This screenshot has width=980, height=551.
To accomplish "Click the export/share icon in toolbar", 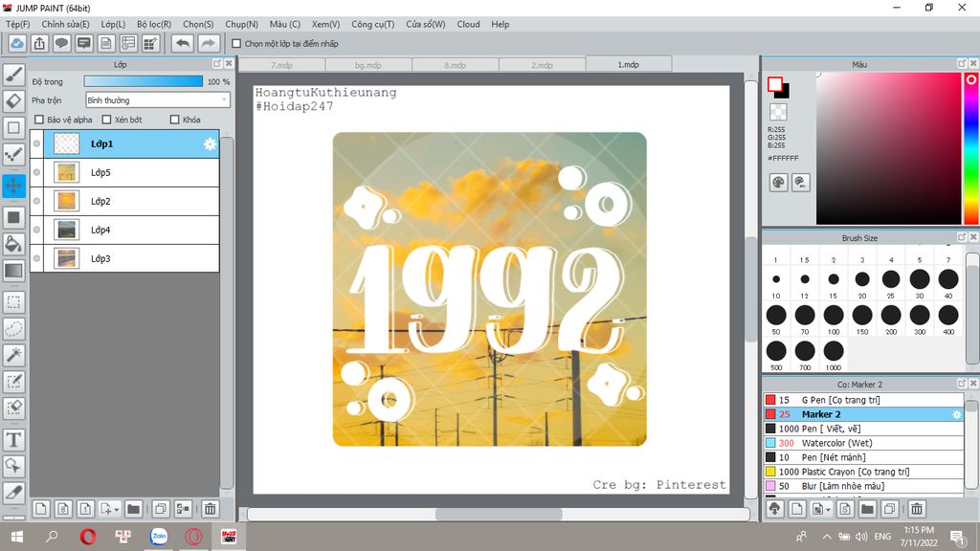I will (x=39, y=44).
